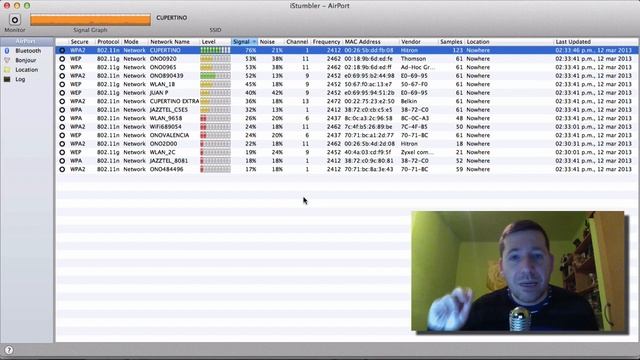Click the Location sidebar icon
The height and width of the screenshot is (360, 640).
(7, 70)
